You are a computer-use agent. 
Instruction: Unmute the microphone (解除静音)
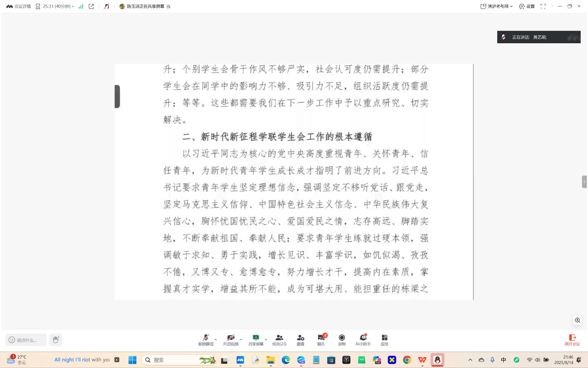(205, 340)
